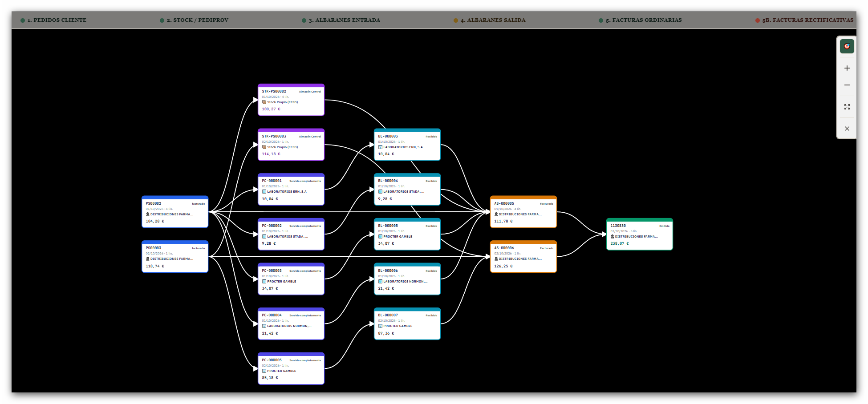This screenshot has height=404, width=868.
Task: Open receipt note BL-000003
Action: coord(407,145)
